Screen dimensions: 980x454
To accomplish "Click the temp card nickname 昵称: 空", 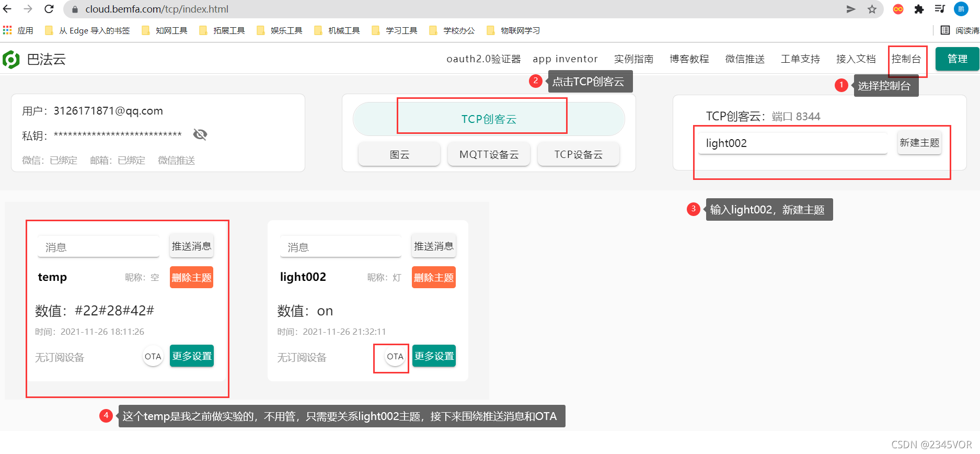I will [x=142, y=277].
